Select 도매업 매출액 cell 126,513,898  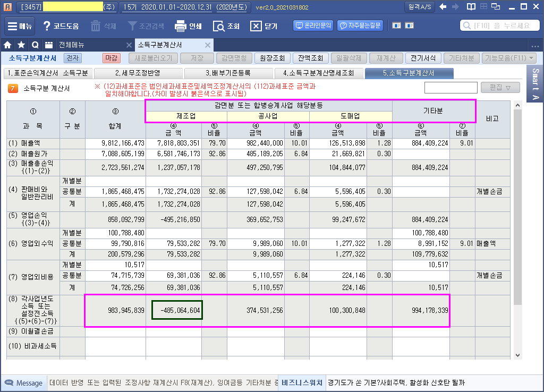point(338,143)
